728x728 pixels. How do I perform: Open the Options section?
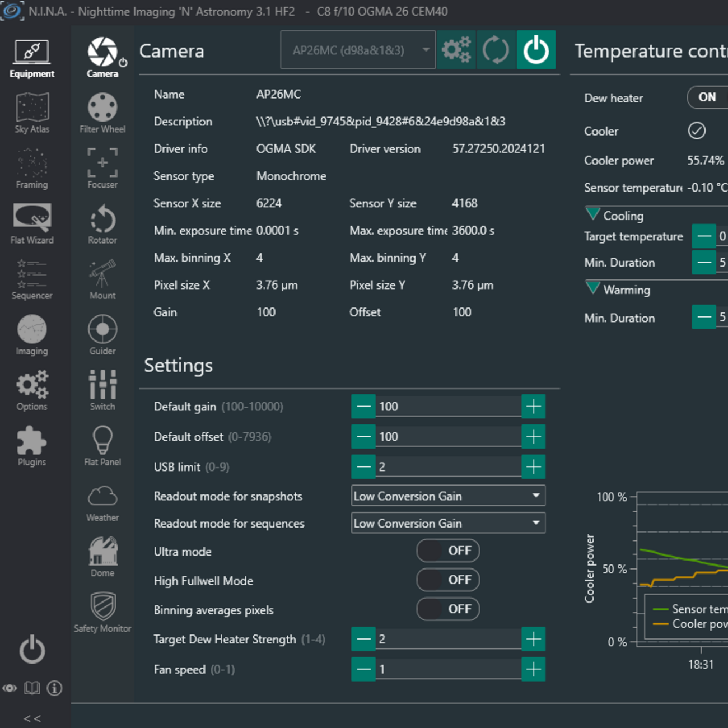point(32,391)
